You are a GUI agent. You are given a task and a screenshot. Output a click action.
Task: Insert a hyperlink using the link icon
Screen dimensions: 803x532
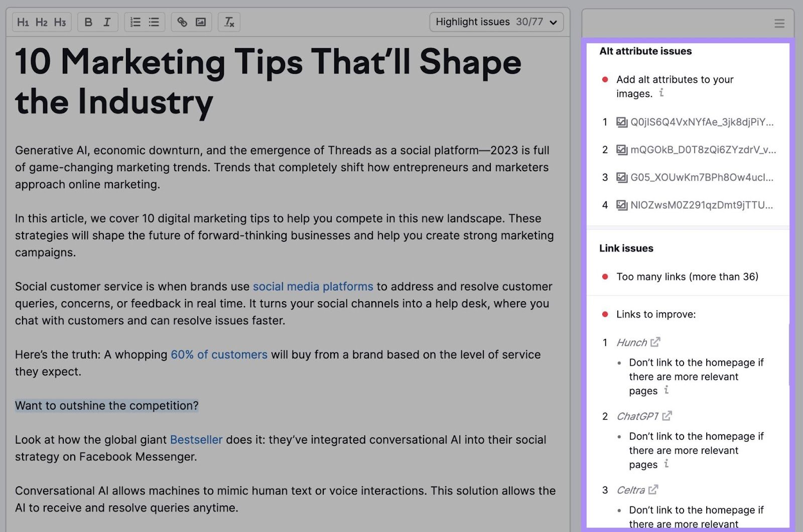[x=182, y=22]
